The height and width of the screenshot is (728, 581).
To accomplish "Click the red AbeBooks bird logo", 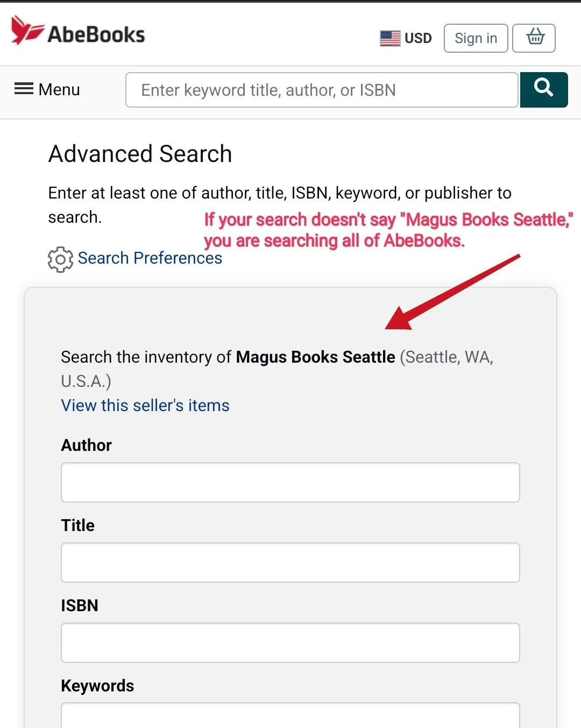I will (x=27, y=30).
